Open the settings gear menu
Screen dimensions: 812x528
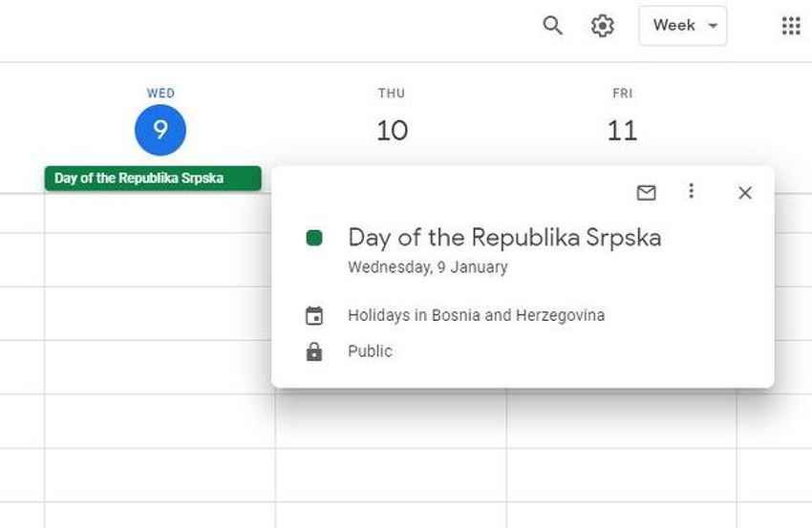(x=602, y=26)
